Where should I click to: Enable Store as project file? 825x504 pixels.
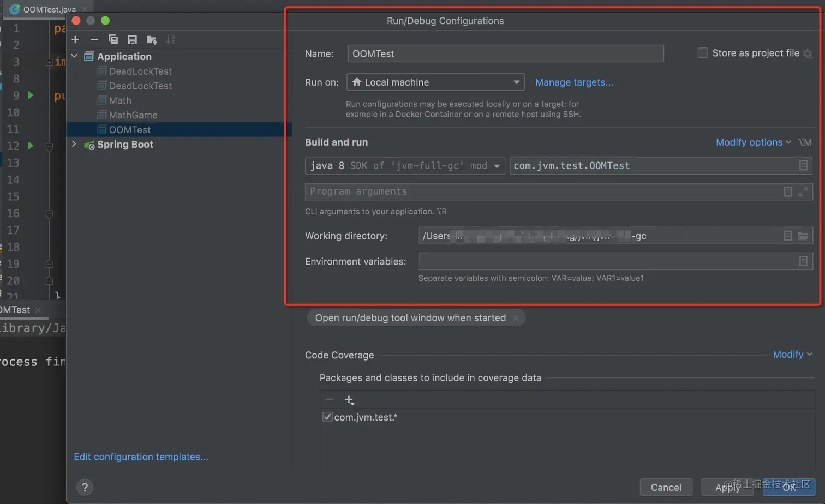click(703, 53)
